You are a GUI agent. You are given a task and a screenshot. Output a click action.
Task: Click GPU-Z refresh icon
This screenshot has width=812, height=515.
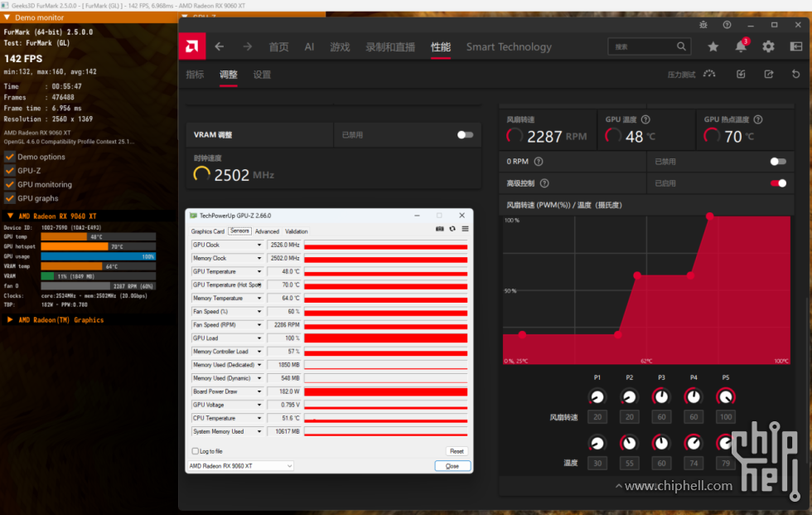[452, 229]
